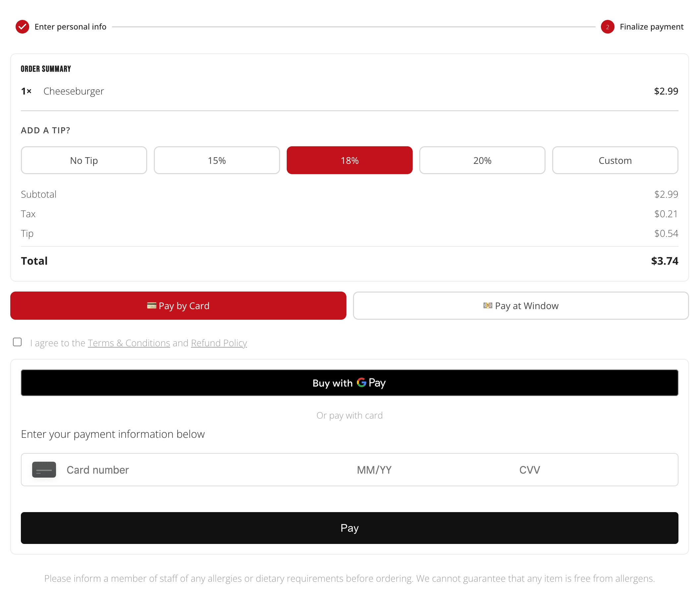Focus the MM/YY expiry field
700x599 pixels.
[x=374, y=470]
